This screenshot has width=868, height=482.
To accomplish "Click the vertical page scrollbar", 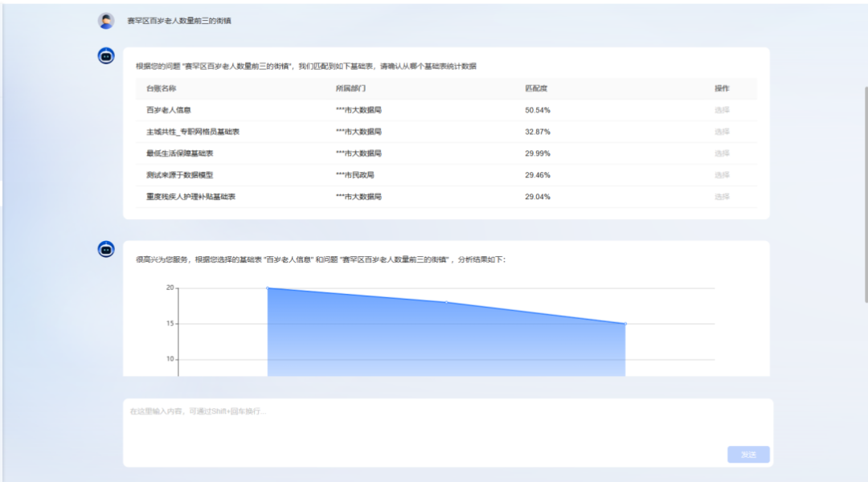I will (x=866, y=194).
